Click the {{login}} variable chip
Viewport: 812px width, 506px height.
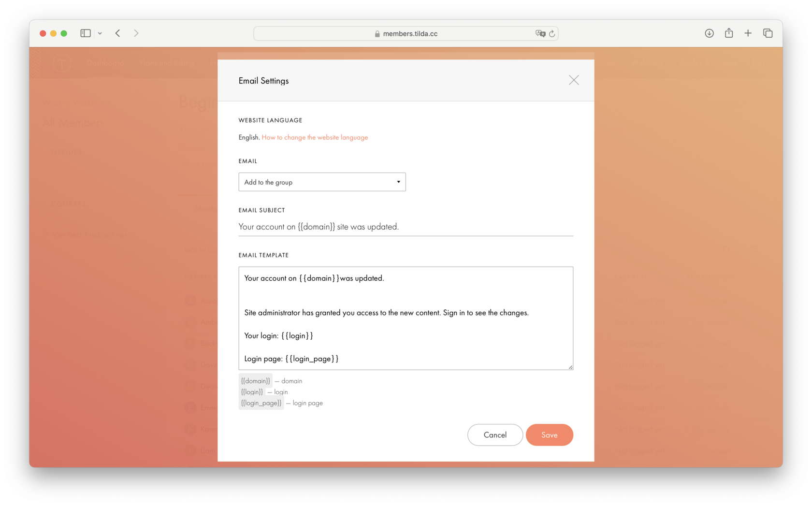252,391
